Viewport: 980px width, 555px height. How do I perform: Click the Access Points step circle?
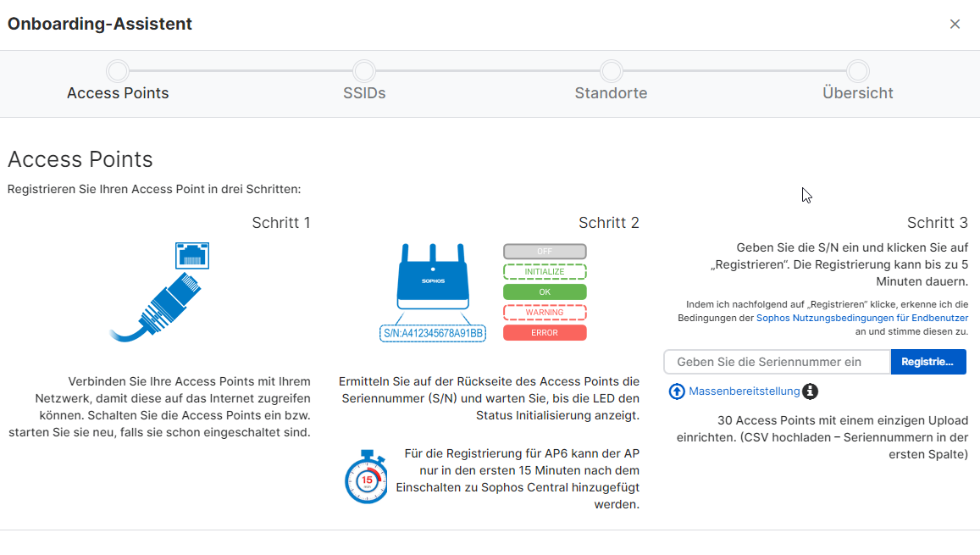pos(118,71)
